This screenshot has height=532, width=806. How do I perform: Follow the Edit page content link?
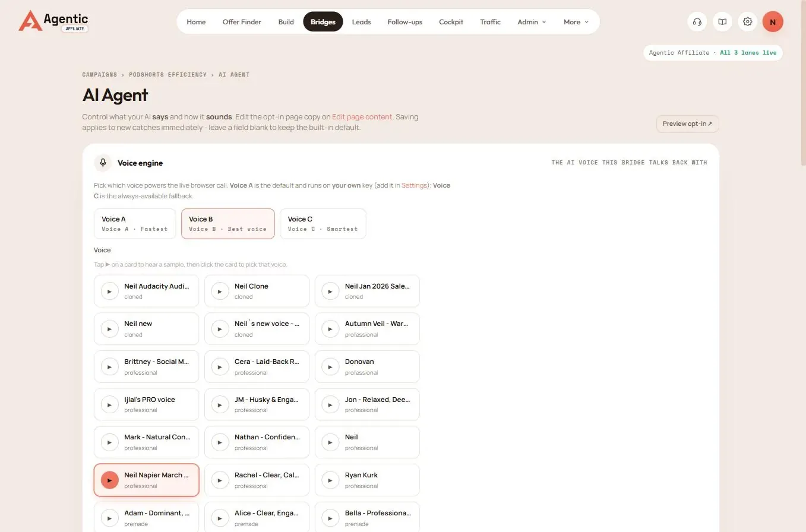[362, 117]
